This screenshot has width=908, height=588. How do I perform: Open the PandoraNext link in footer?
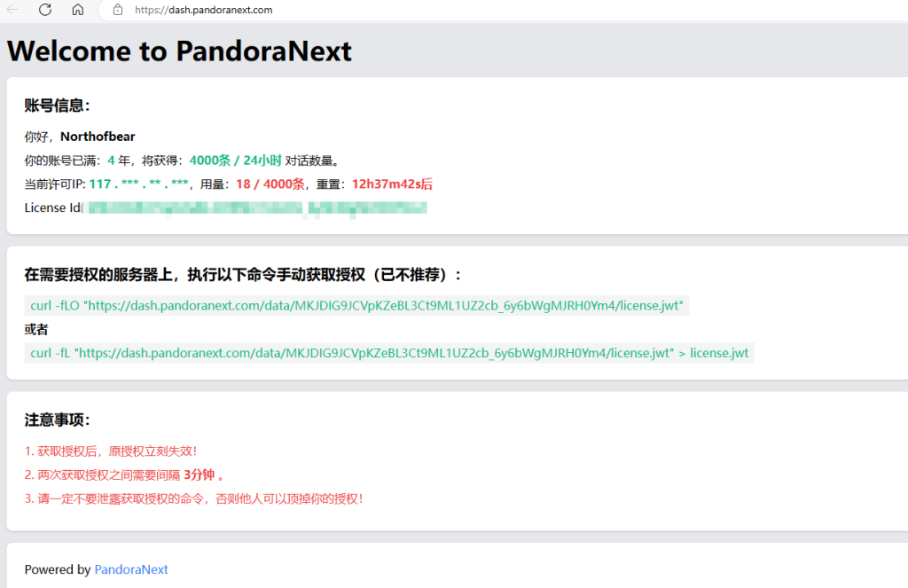[x=131, y=569]
